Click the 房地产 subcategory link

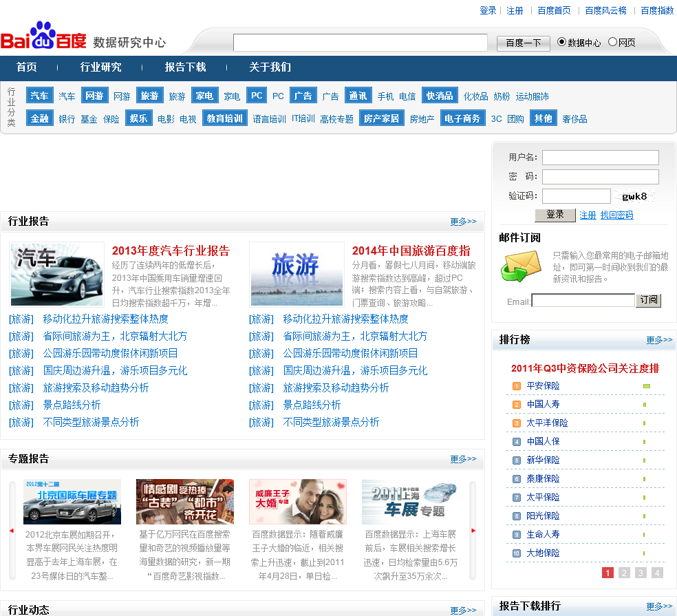pos(422,119)
